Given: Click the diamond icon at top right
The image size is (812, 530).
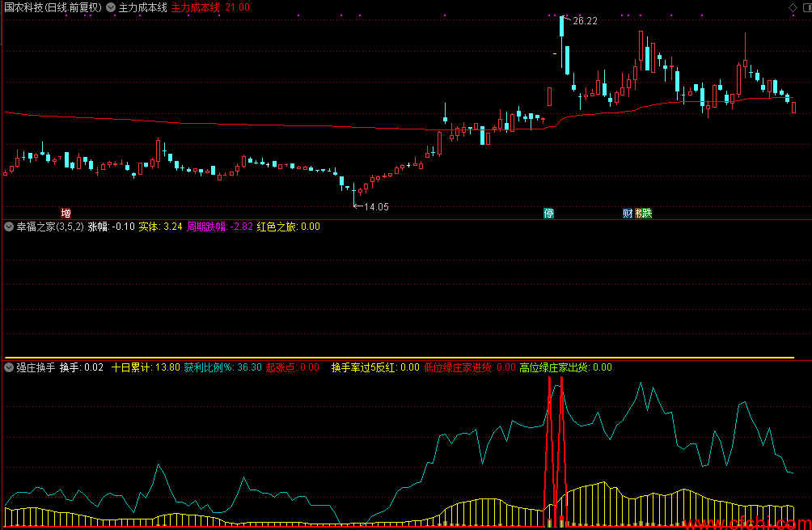Looking at the screenshot, I should 793,8.
